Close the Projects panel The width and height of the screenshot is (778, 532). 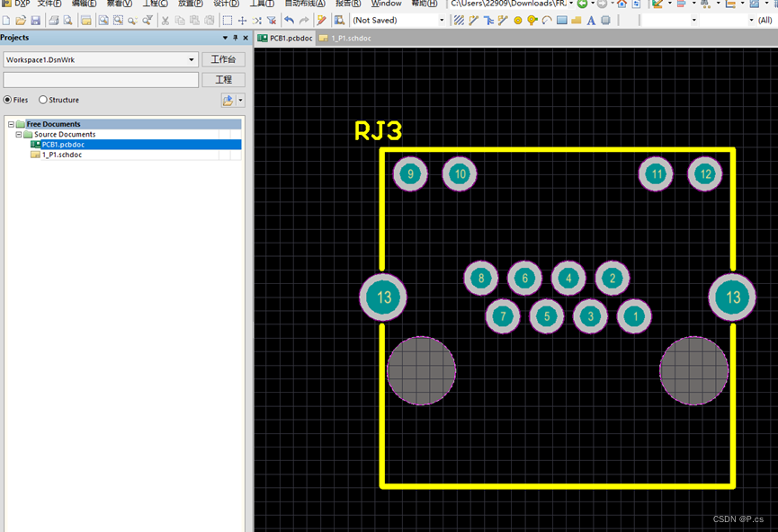[246, 38]
